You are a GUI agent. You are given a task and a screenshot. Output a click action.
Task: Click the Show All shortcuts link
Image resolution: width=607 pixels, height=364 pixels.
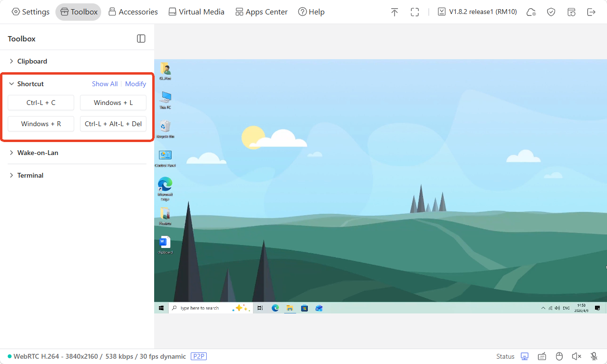tap(105, 83)
